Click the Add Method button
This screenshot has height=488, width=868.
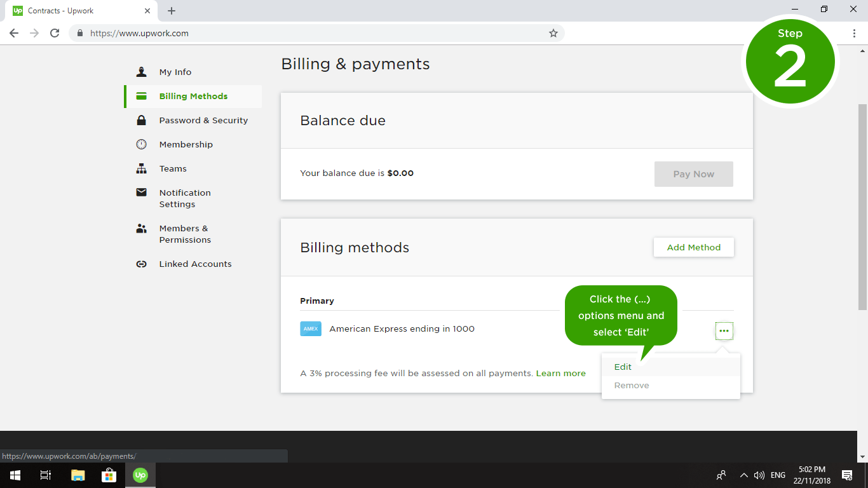[x=693, y=247]
